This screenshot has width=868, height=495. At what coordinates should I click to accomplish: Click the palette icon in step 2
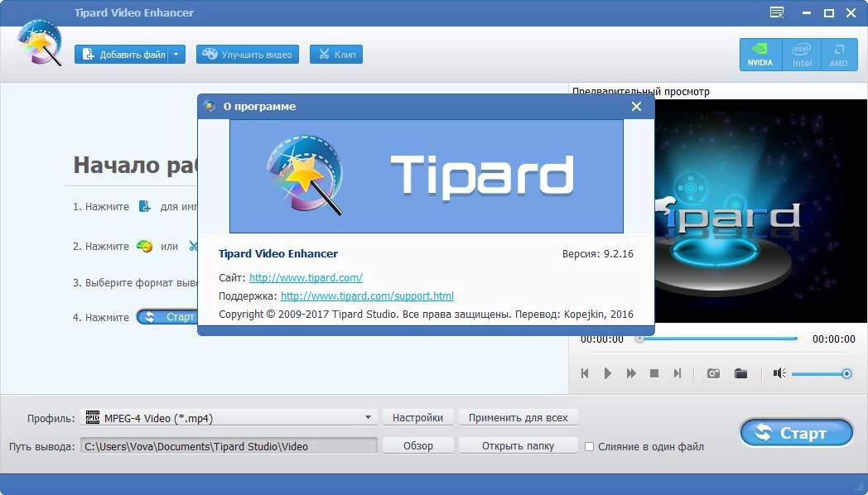click(x=144, y=246)
